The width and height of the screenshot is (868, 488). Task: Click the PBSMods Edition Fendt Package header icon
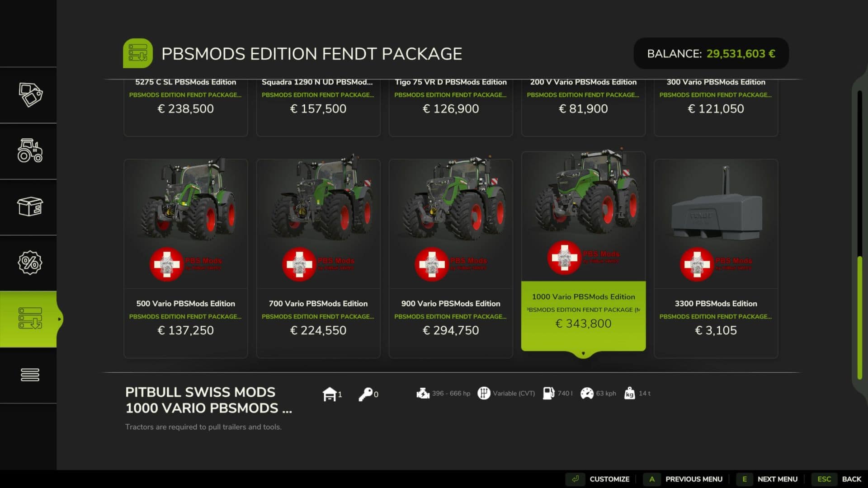(x=138, y=53)
